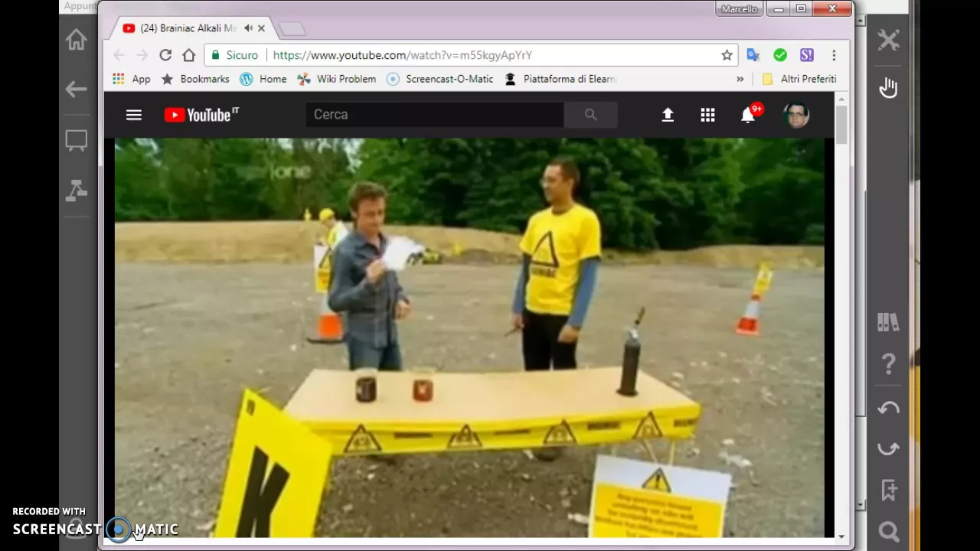Open the Altri Preferiti bookmarks folder
This screenshot has width=980, height=551.
[799, 79]
